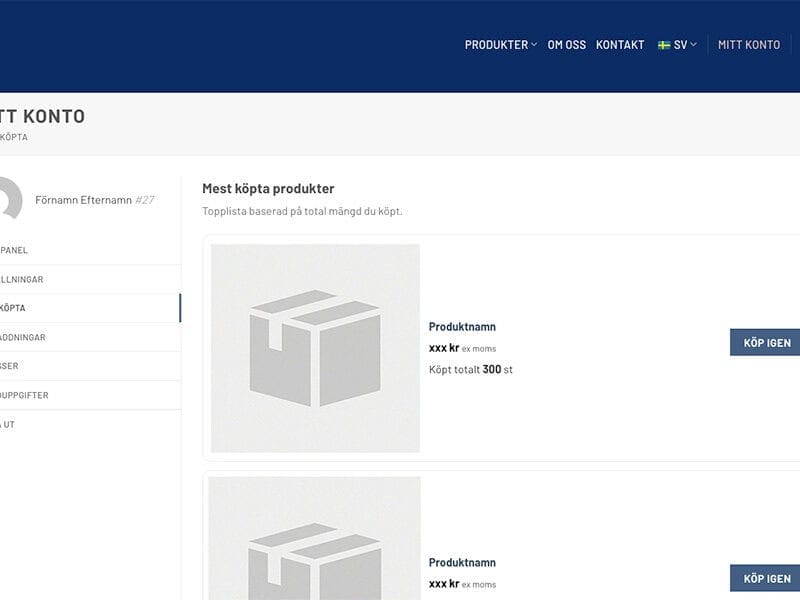
Task: Click the second KÖP IGEN button
Action: 763,578
